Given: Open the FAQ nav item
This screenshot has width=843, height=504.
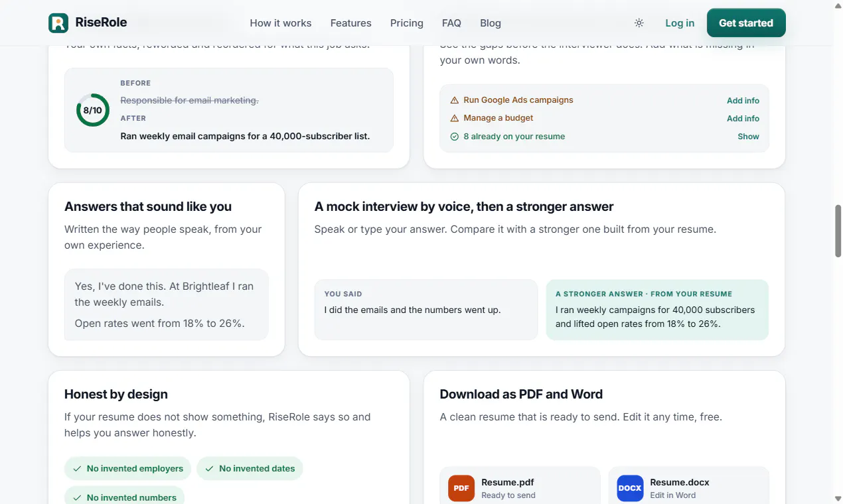Looking at the screenshot, I should click(x=451, y=23).
